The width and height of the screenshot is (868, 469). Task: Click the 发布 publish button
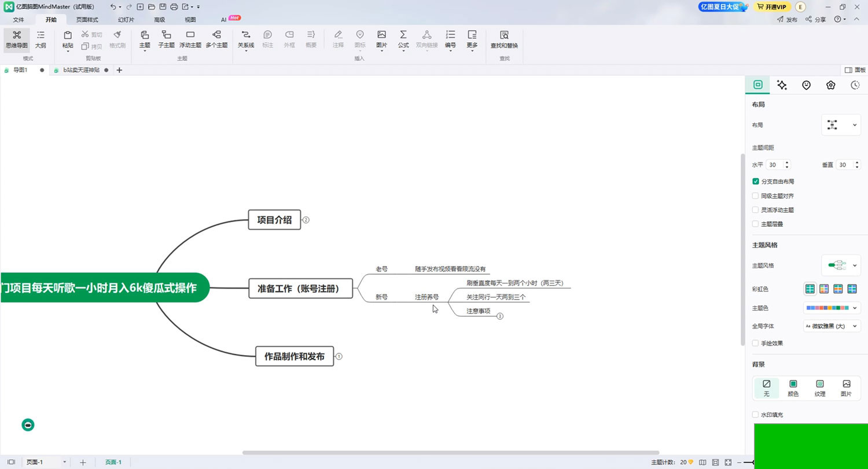pos(787,20)
